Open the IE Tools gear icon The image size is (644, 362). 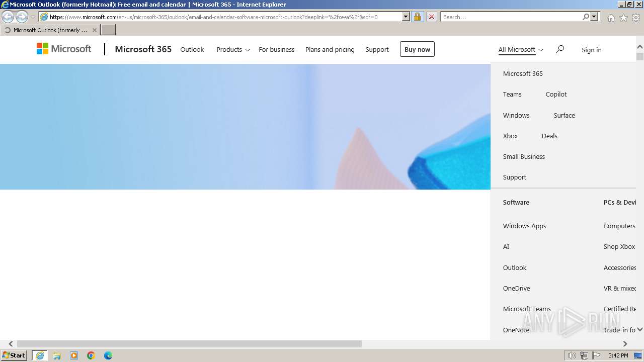pyautogui.click(x=636, y=18)
